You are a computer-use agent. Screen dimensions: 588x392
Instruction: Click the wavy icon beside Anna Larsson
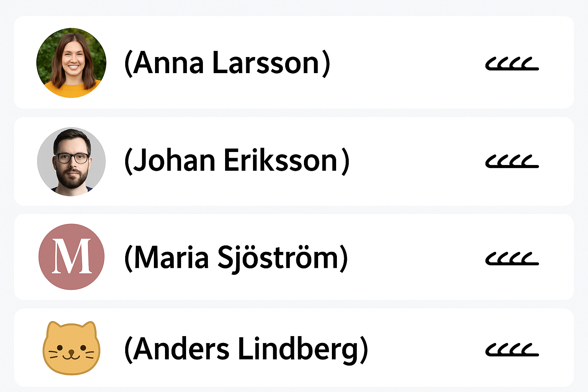512,64
